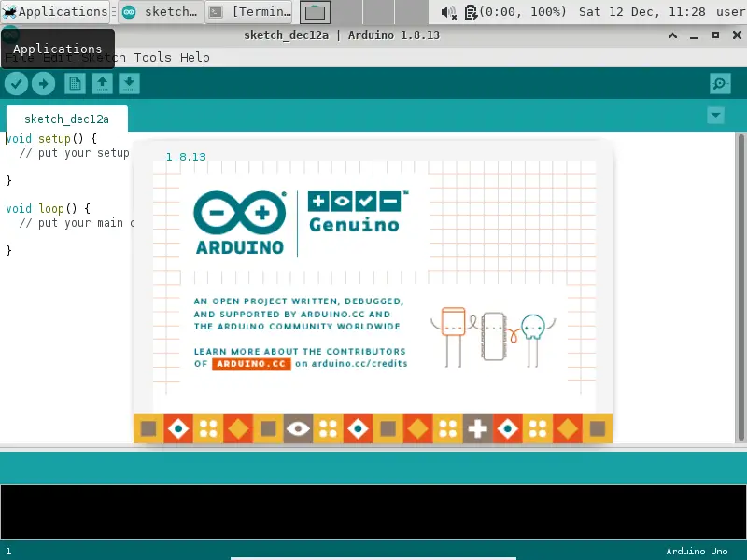747x560 pixels.
Task: Switch to the Terminal taskbar window
Action: (250, 11)
